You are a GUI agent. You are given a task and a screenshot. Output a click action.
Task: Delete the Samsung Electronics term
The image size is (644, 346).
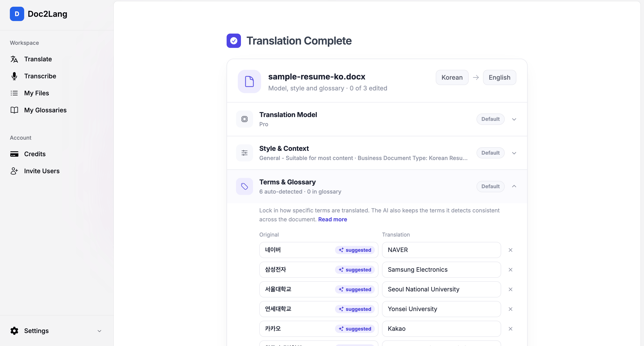[x=511, y=269]
